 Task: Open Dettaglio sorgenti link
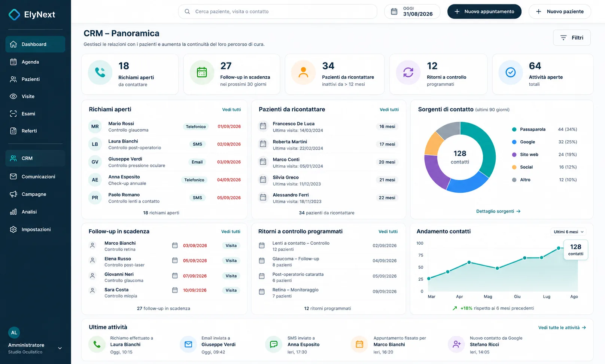pyautogui.click(x=498, y=211)
